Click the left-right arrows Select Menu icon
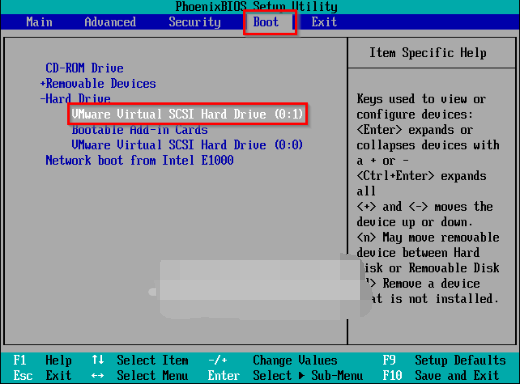520x385 pixels. pyautogui.click(x=98, y=376)
